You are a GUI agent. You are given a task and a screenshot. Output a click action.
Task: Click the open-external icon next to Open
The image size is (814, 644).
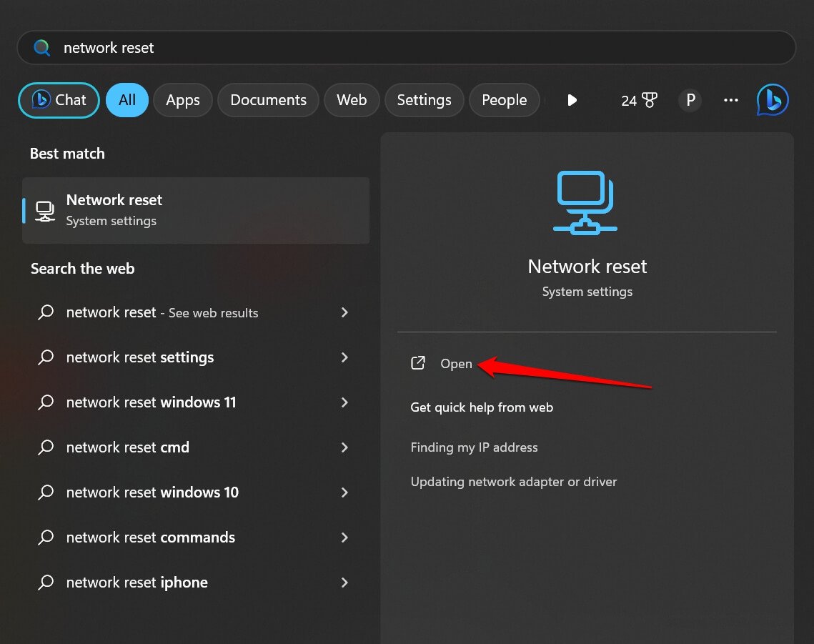pyautogui.click(x=418, y=363)
